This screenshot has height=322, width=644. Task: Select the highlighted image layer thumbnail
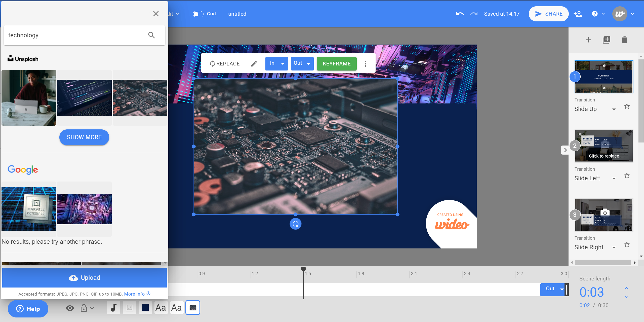pyautogui.click(x=193, y=308)
